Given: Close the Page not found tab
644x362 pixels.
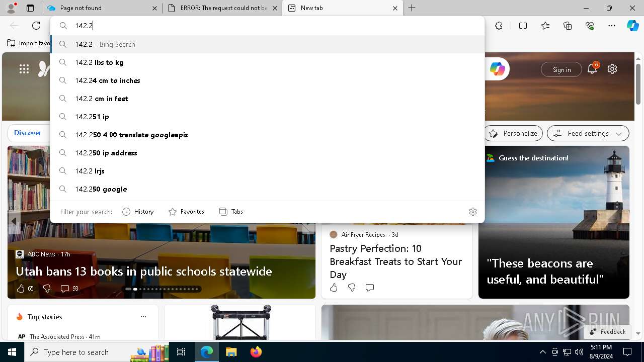Looking at the screenshot, I should coord(154,8).
